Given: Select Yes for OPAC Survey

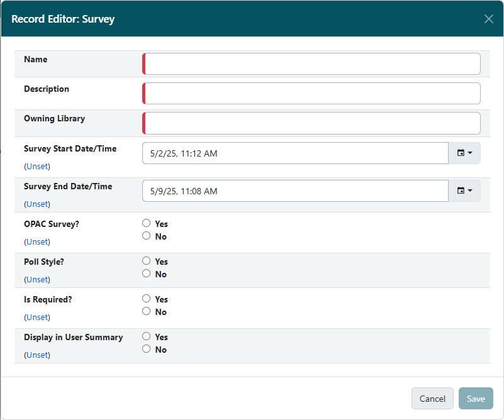Looking at the screenshot, I should coord(145,223).
